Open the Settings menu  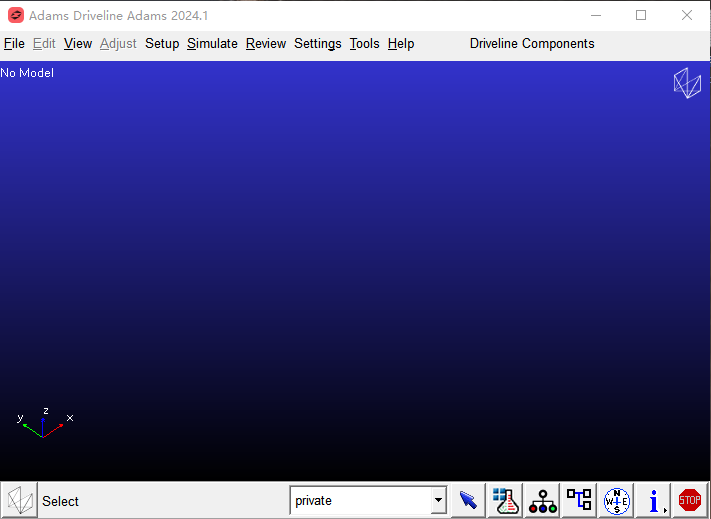[317, 44]
